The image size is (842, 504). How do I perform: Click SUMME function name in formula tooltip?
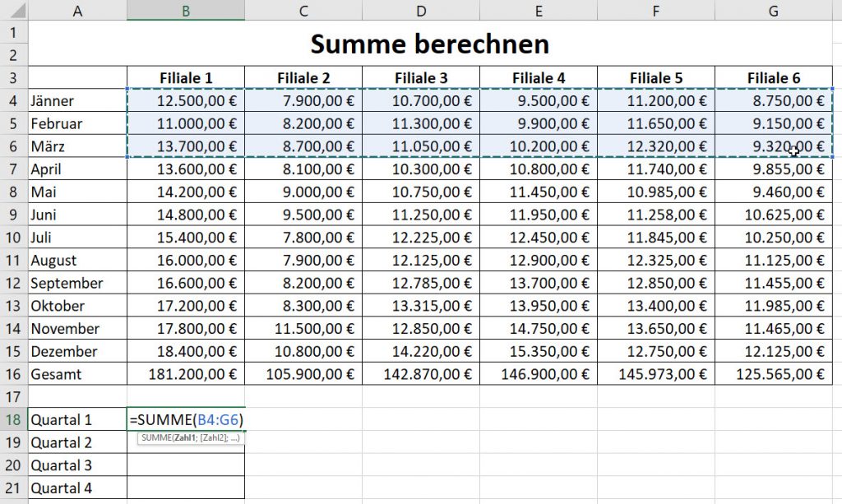154,437
